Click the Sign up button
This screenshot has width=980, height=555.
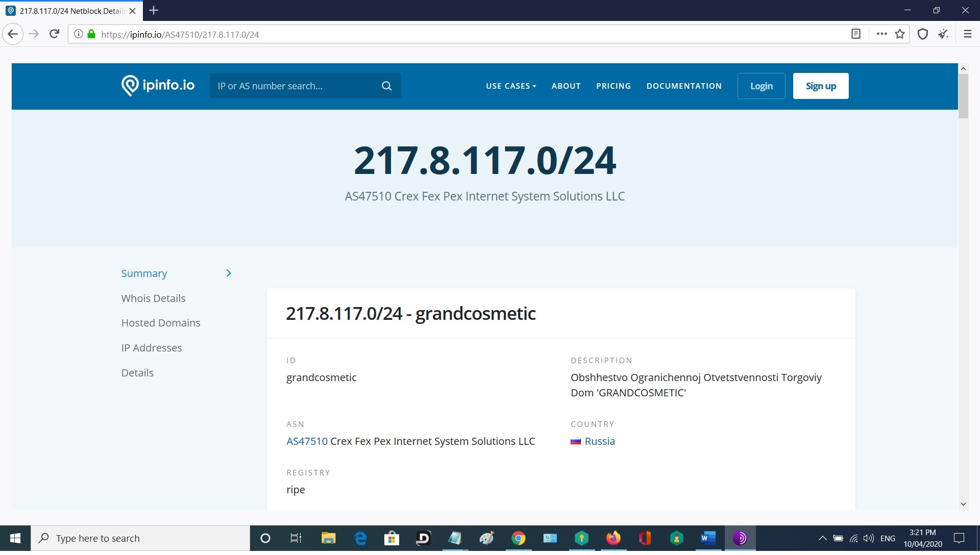coord(820,86)
